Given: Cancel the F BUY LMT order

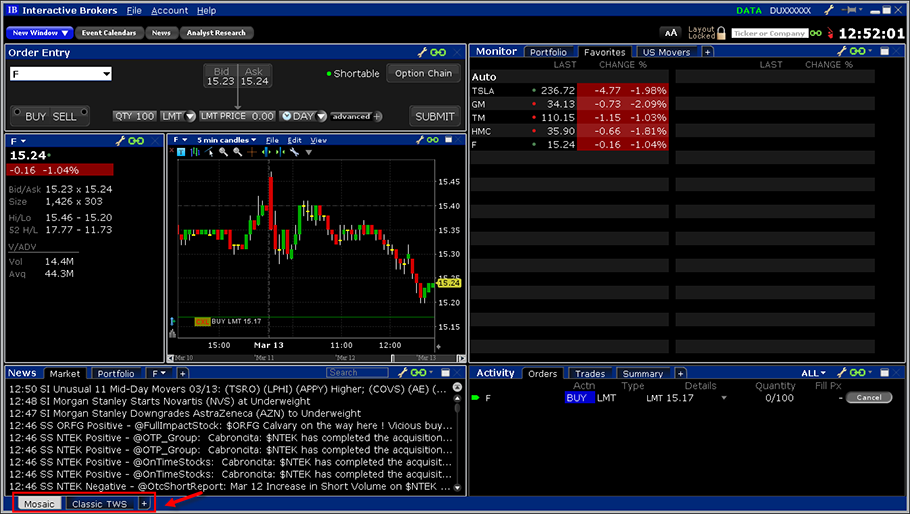Looking at the screenshot, I should [868, 397].
